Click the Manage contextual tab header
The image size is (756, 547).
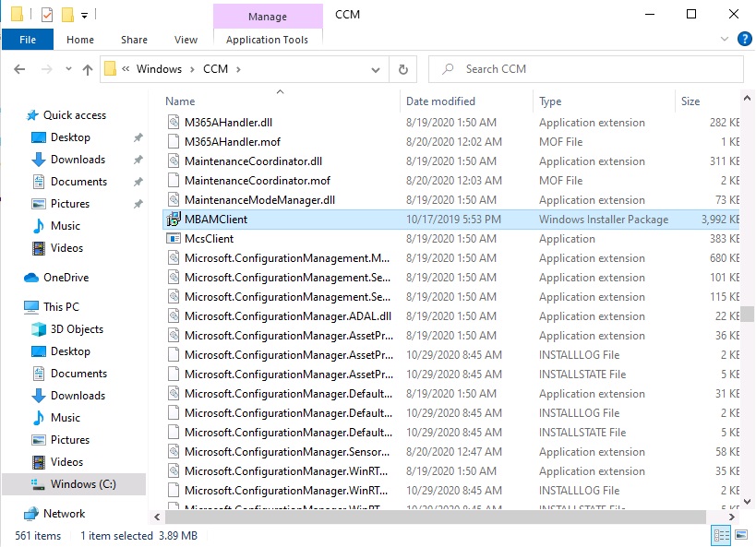[x=268, y=17]
